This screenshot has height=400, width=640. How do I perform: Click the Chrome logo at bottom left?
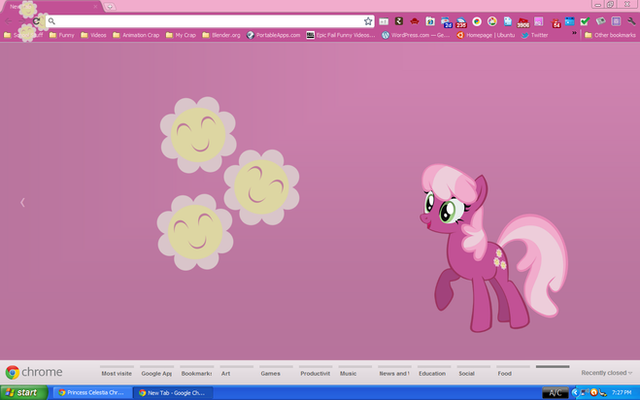click(x=12, y=372)
